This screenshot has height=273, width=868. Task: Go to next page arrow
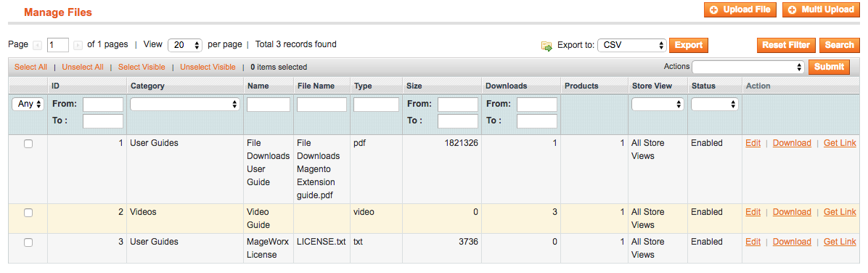[x=78, y=46]
